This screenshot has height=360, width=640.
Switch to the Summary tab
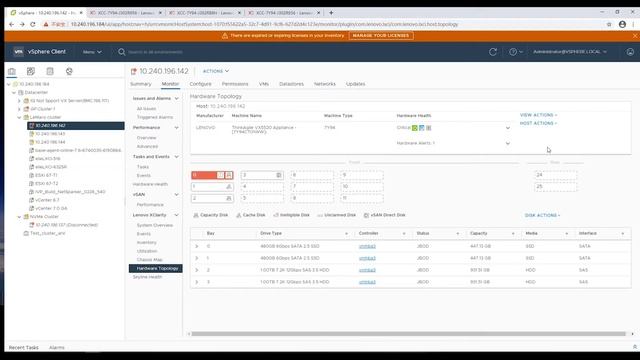click(x=141, y=84)
